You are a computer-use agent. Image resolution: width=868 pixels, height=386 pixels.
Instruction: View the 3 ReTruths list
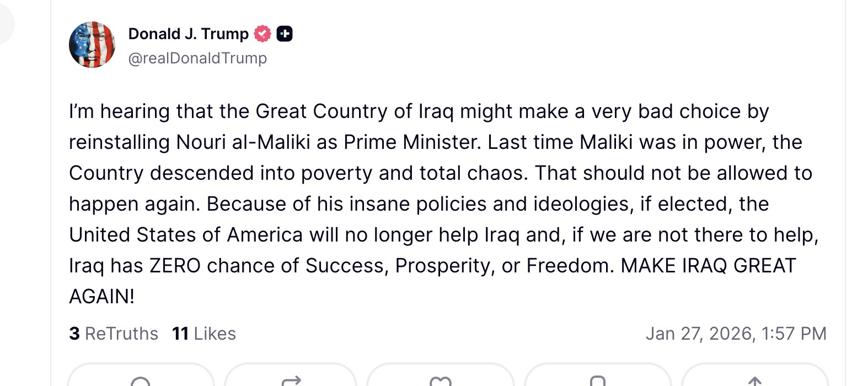point(114,334)
